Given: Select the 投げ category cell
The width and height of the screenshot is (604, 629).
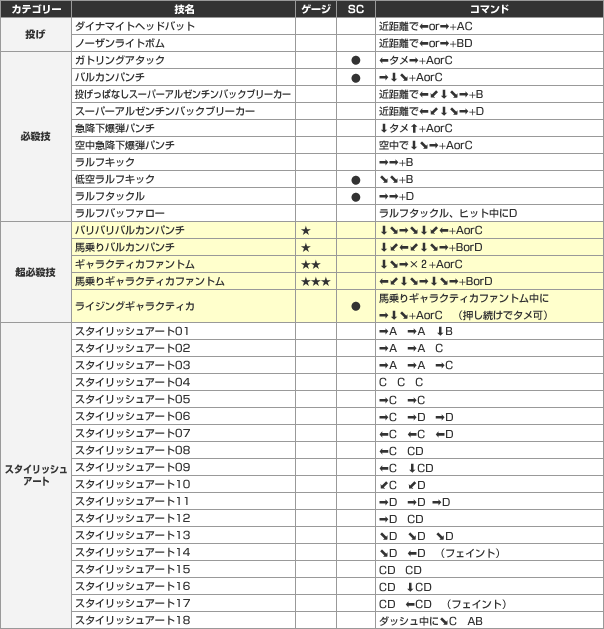Looking at the screenshot, I should coord(36,34).
